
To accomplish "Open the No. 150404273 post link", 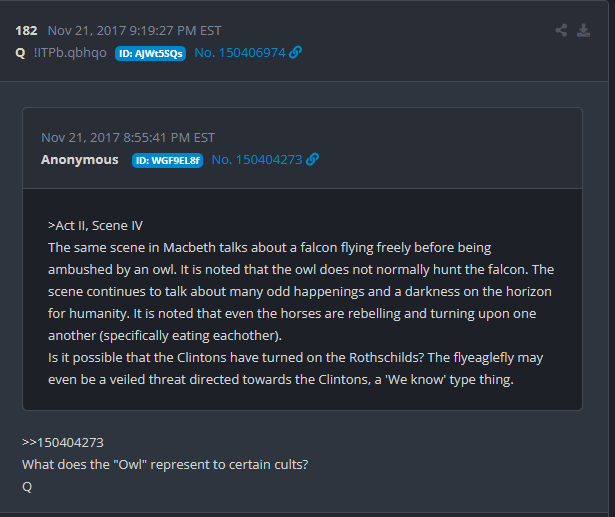I will [257, 159].
